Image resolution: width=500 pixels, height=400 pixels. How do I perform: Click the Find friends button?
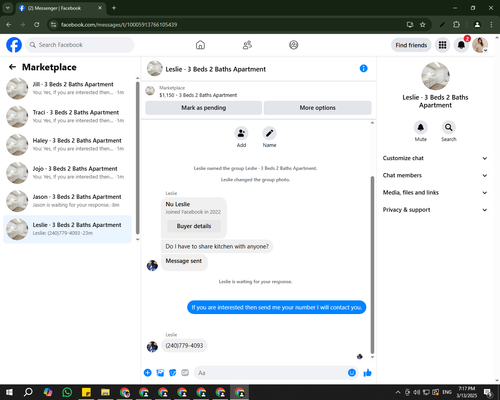tap(411, 45)
